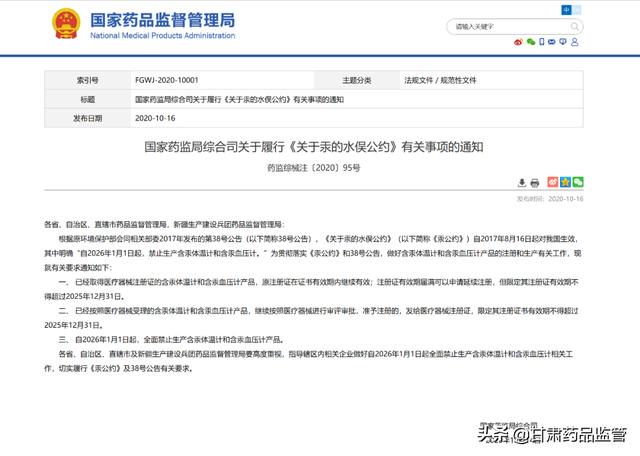Click the salutation line beginning 各省、自治区
This screenshot has width=640, height=456.
164,225
